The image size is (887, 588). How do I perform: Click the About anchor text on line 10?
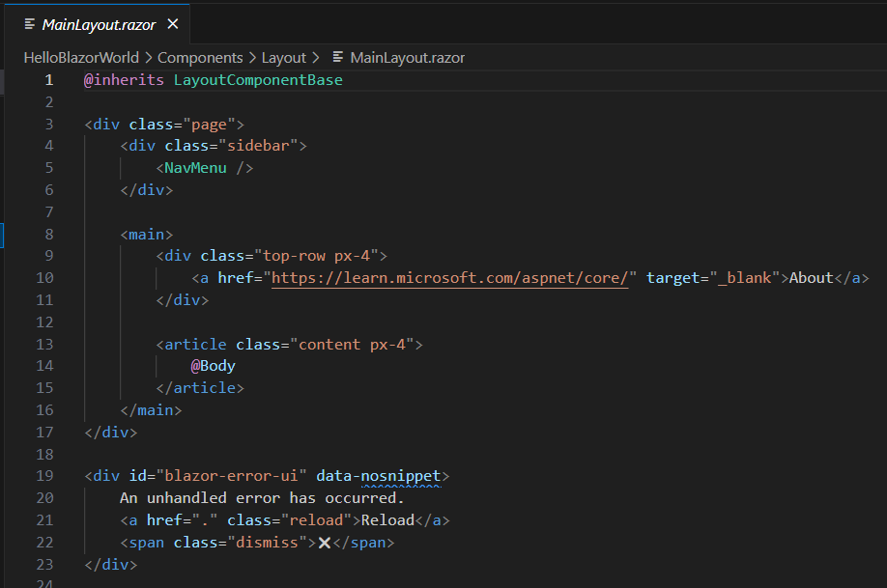pos(811,277)
